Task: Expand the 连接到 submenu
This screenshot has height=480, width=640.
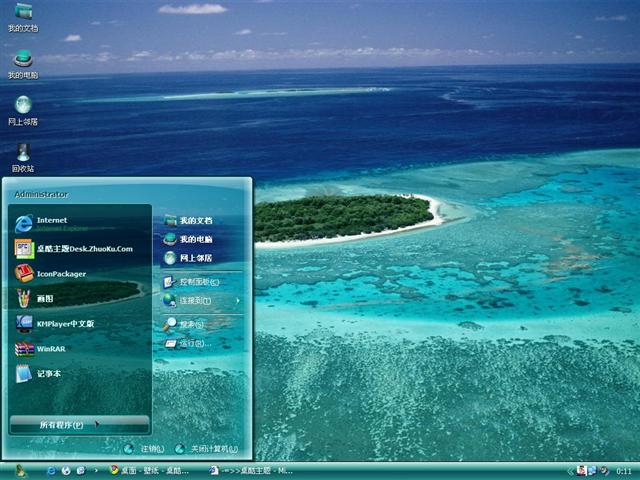Action: click(x=200, y=300)
